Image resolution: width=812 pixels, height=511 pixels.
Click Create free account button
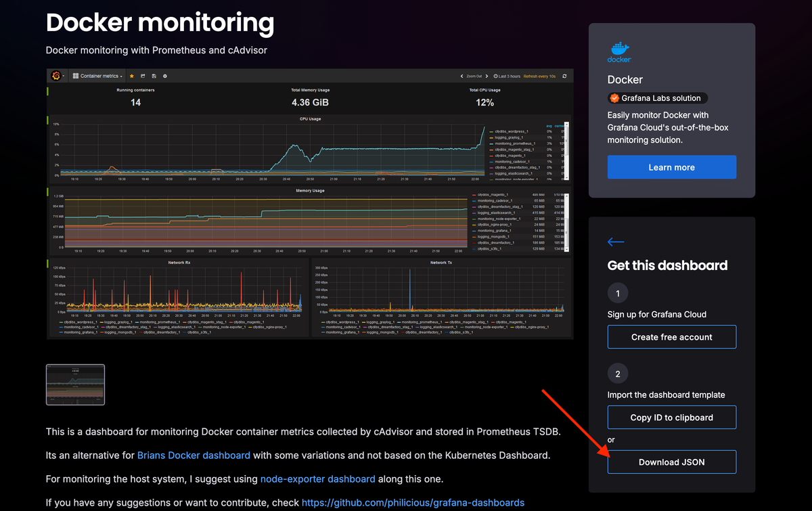671,337
